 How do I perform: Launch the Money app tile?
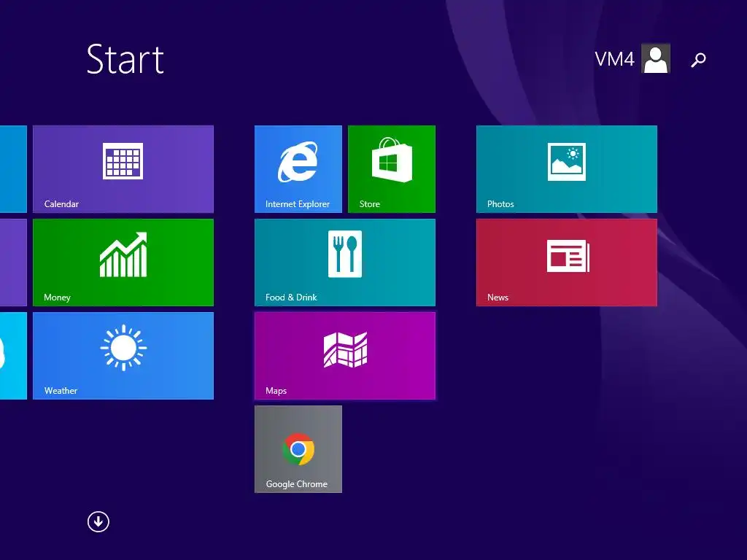pos(123,262)
